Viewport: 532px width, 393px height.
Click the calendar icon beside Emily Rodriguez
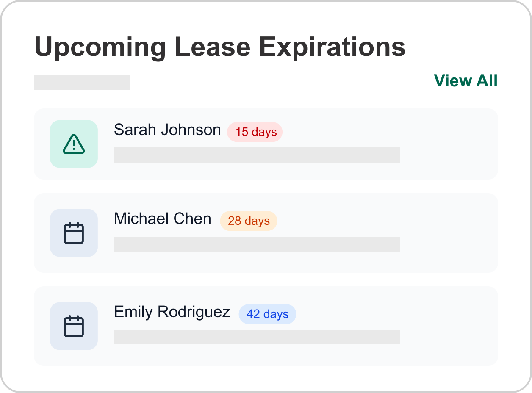(x=74, y=326)
